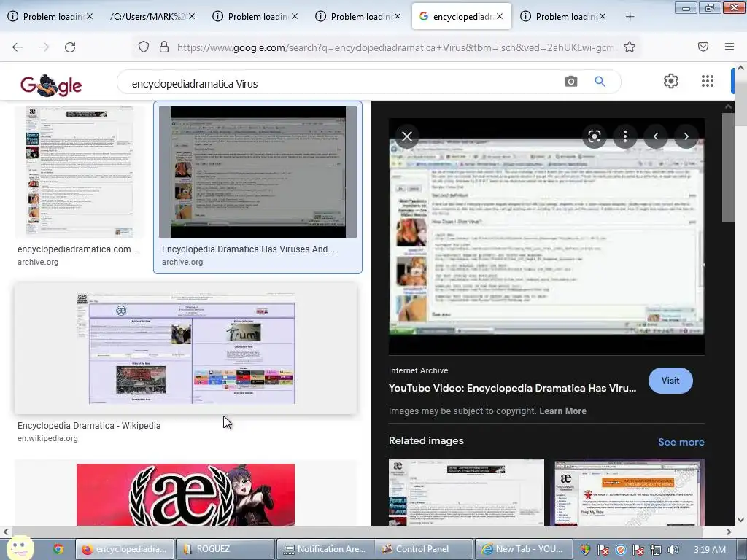Switch to ROGUEZ taskbar window

click(x=225, y=549)
